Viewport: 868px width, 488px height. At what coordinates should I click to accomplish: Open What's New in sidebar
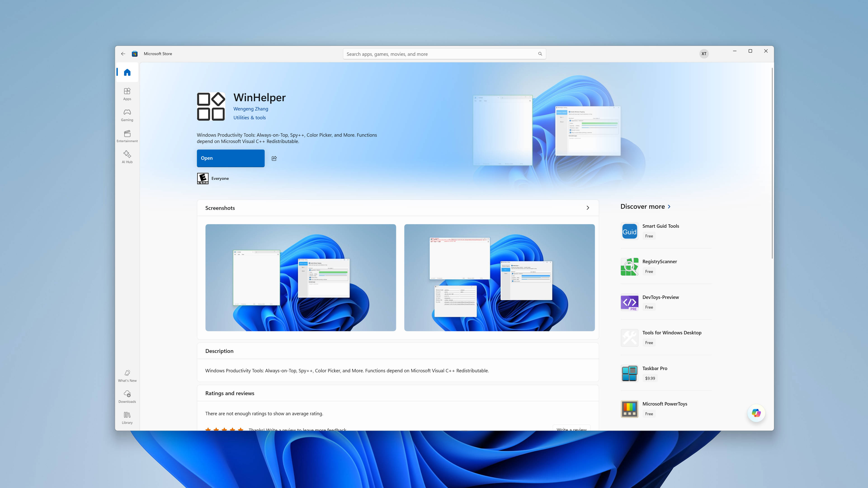(x=127, y=376)
